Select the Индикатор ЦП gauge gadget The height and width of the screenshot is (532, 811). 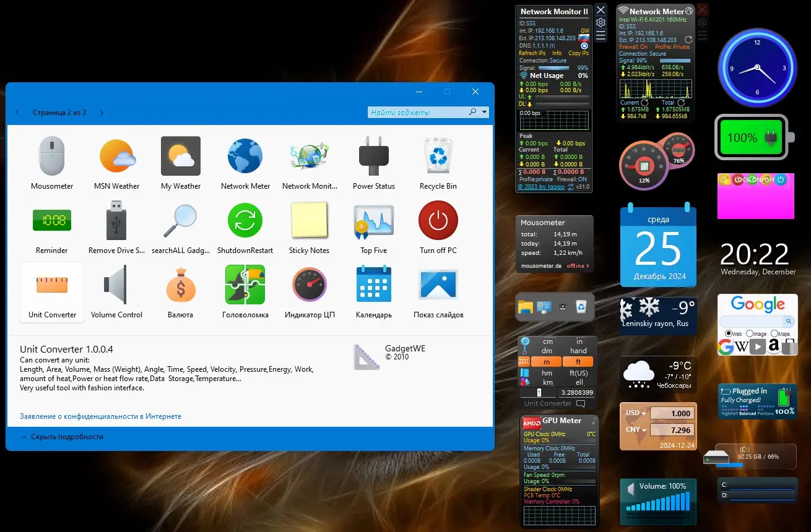click(x=310, y=285)
